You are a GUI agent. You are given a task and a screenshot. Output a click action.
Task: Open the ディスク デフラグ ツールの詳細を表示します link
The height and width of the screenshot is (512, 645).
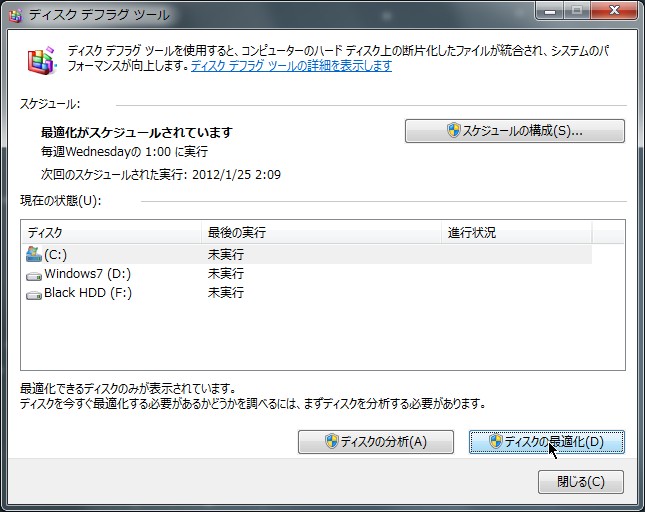tap(291, 66)
